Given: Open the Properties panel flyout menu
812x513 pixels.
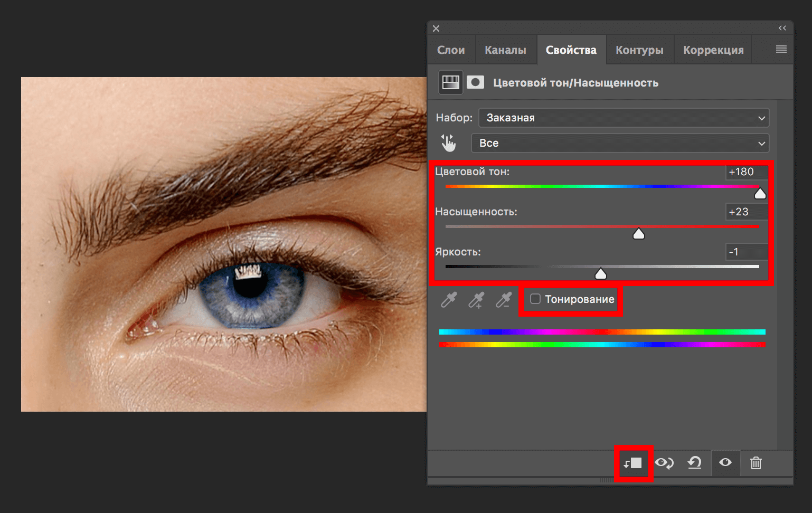Looking at the screenshot, I should pyautogui.click(x=780, y=49).
